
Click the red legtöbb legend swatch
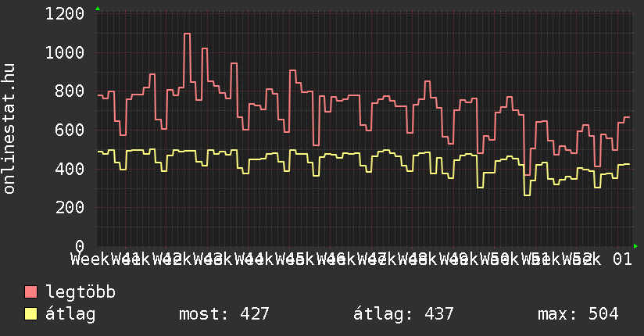tap(31, 293)
